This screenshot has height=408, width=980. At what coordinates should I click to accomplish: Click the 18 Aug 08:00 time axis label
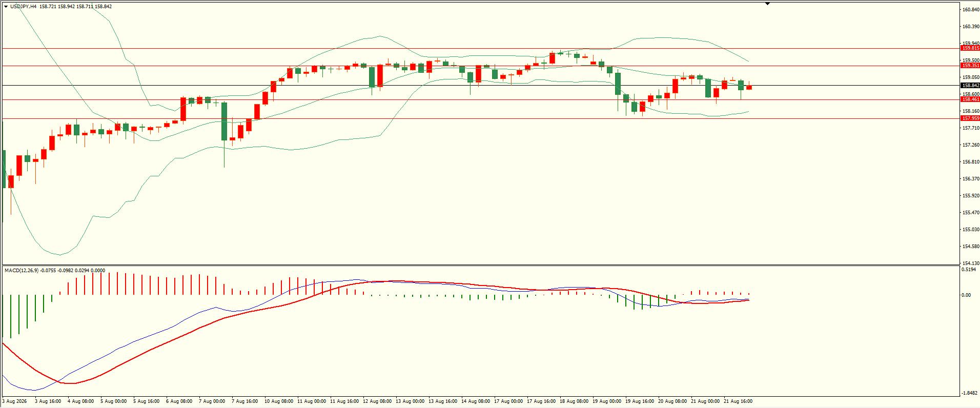click(574, 401)
